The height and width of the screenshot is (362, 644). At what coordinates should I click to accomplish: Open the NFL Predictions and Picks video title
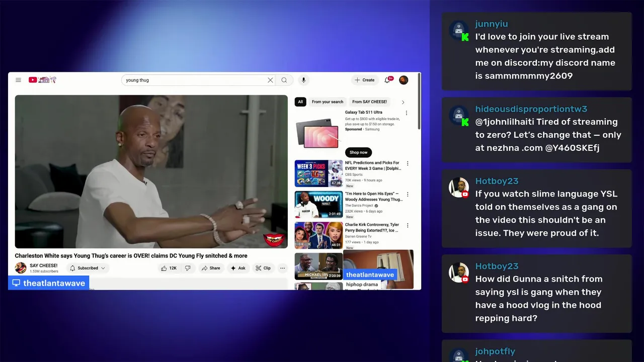coord(373,165)
